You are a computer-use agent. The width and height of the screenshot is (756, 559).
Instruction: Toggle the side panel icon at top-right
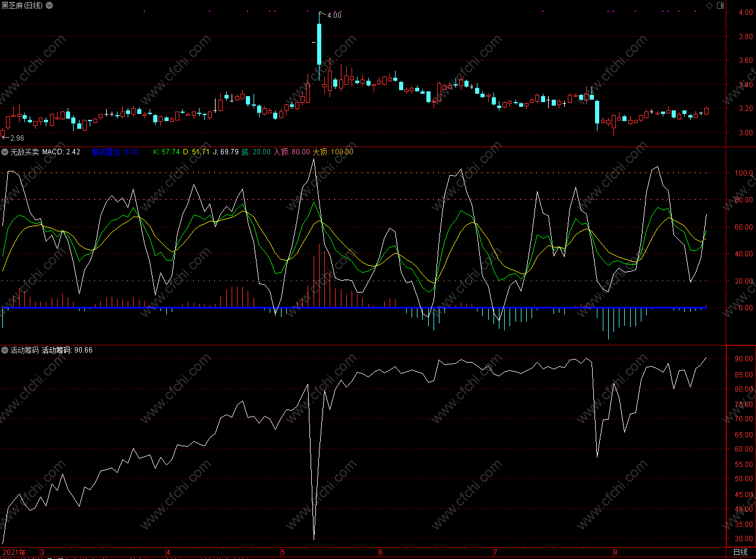(x=720, y=5)
